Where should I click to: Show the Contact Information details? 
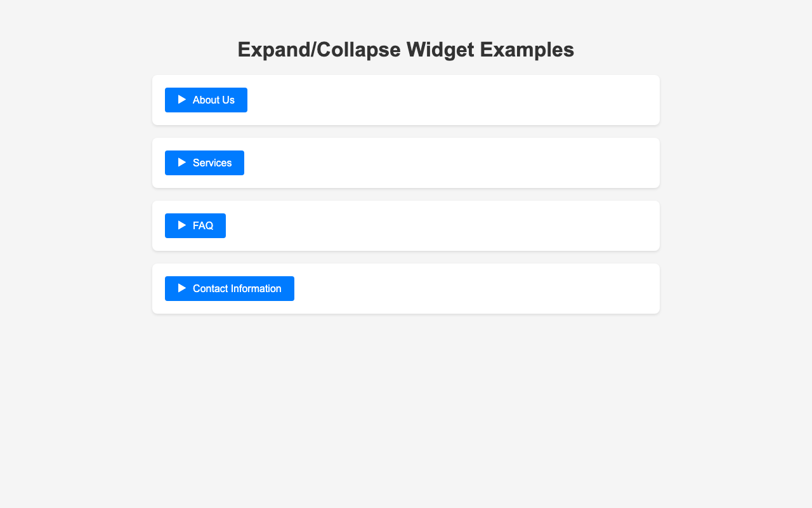pyautogui.click(x=230, y=288)
